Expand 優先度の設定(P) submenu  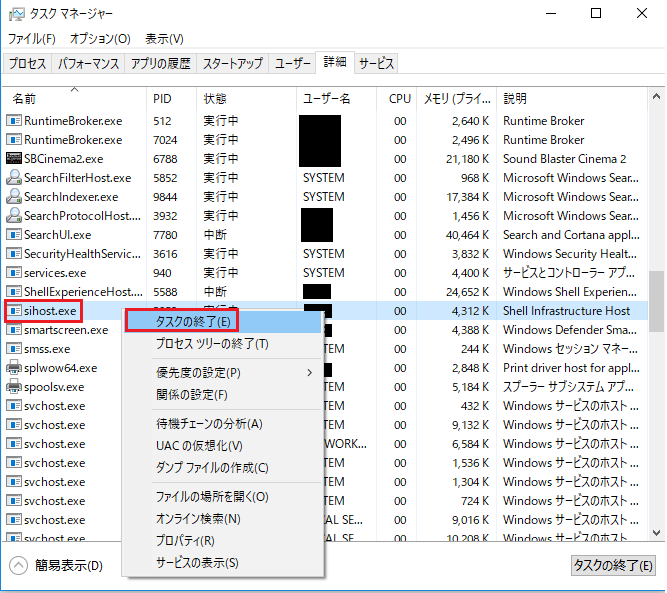(223, 373)
